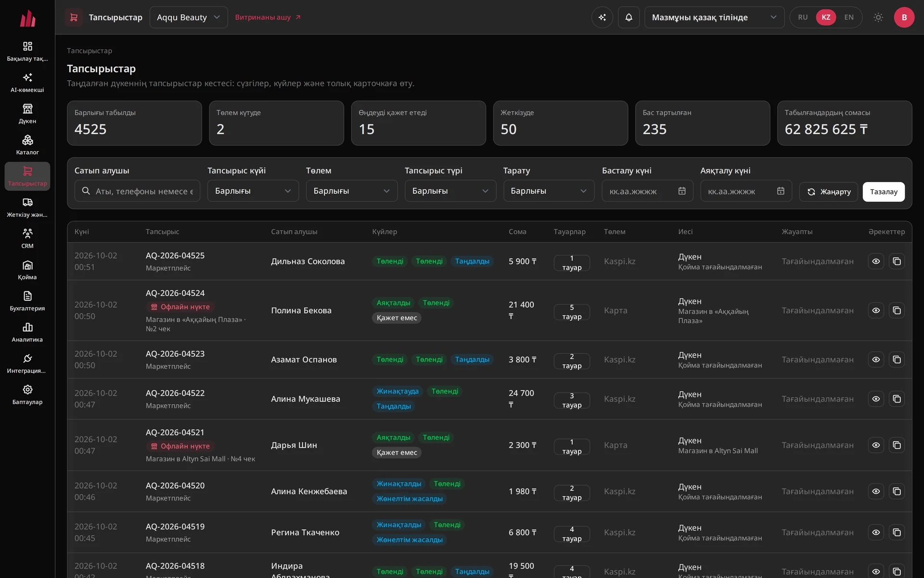Click the Жаңарту refresh button
The image size is (924, 578).
click(x=828, y=192)
